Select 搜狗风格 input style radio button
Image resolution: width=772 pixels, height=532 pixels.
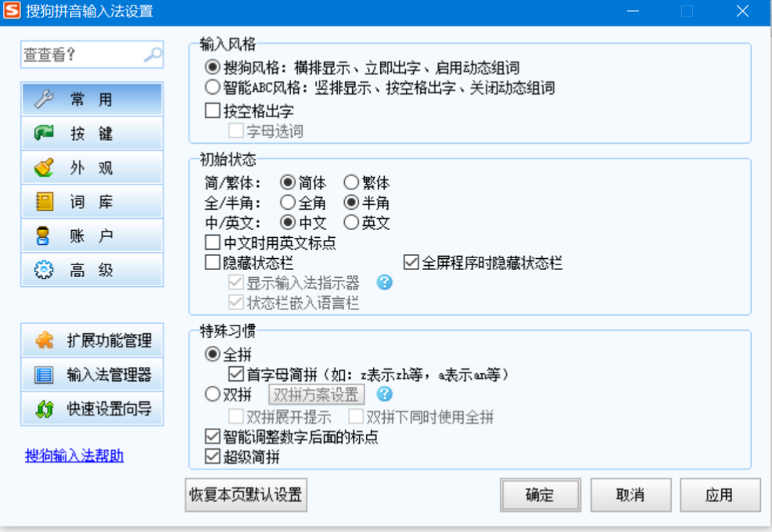coord(212,67)
